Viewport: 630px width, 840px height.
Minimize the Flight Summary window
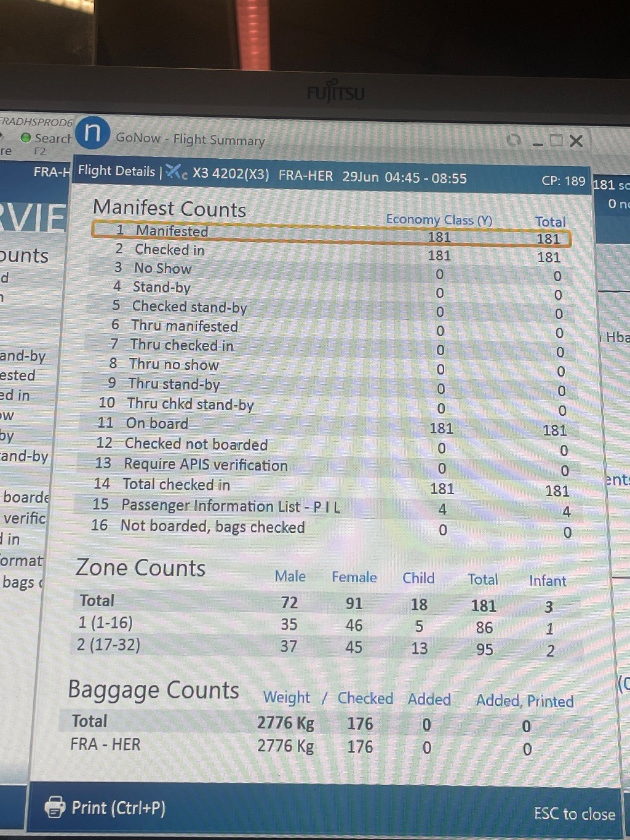click(x=538, y=142)
